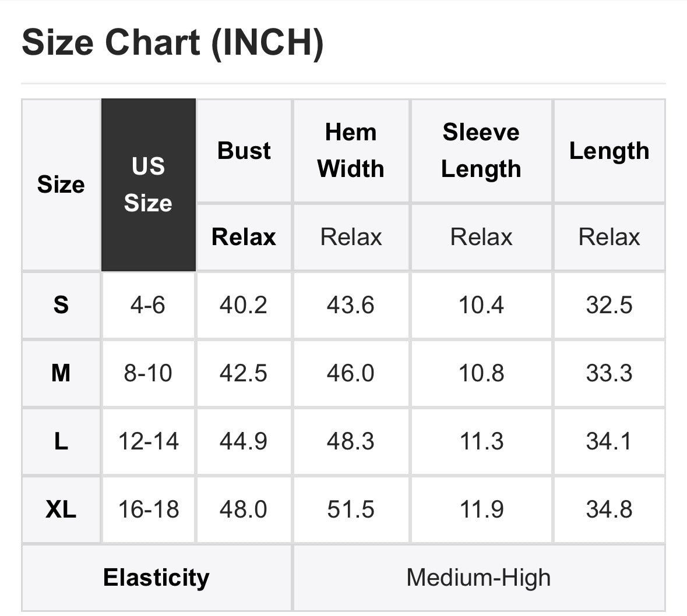Click the Size Chart (INCH) heading
This screenshot has width=687, height=616.
pos(172,43)
